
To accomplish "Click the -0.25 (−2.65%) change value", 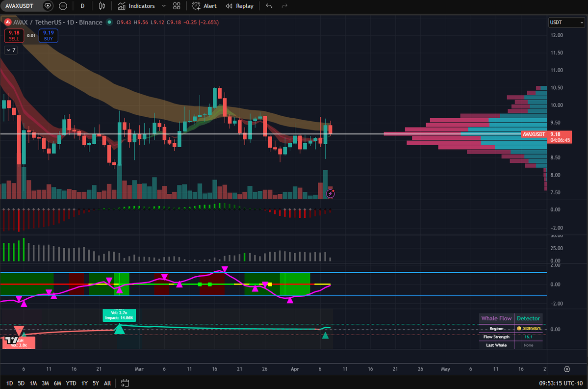I will pos(201,22).
